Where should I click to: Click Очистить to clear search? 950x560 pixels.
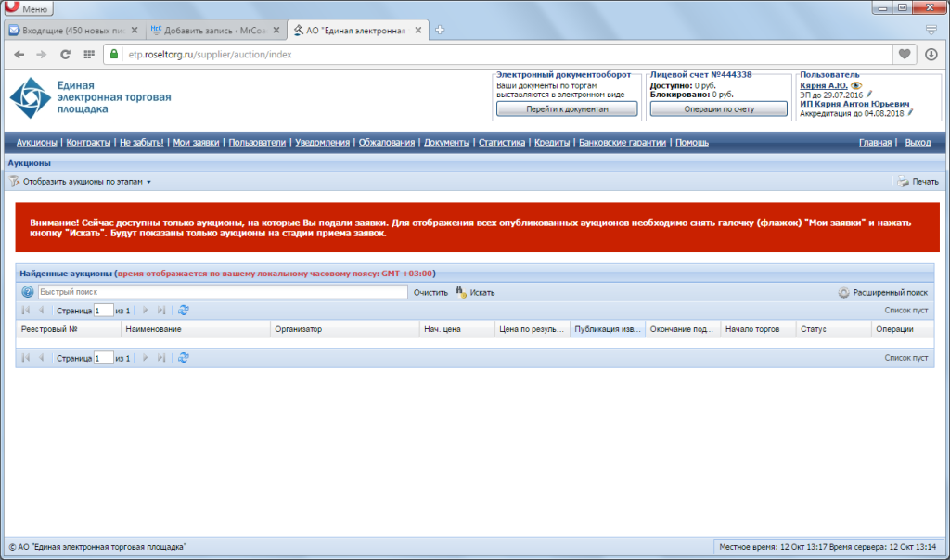click(x=430, y=292)
